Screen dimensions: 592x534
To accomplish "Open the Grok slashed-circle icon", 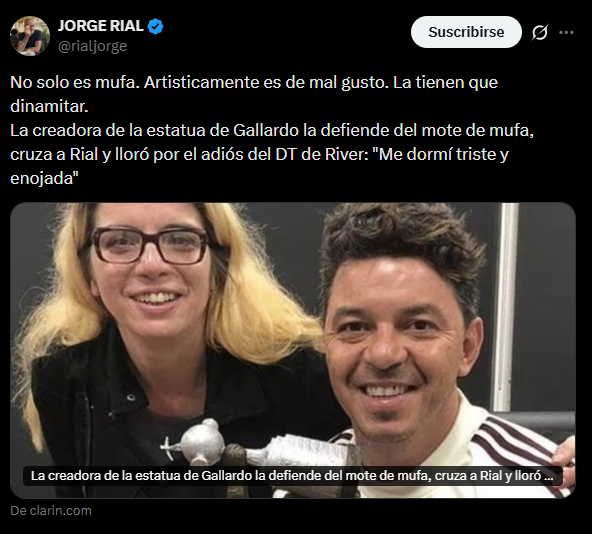I will (540, 32).
